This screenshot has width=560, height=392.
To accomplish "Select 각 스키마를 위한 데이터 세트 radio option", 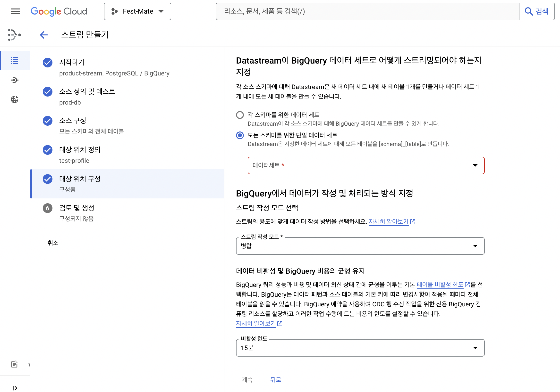I will pos(240,115).
